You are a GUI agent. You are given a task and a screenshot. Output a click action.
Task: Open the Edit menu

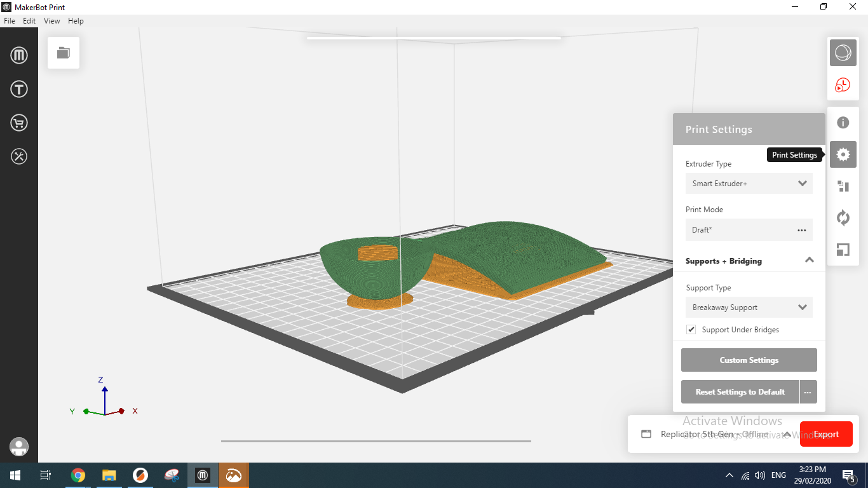tap(29, 21)
